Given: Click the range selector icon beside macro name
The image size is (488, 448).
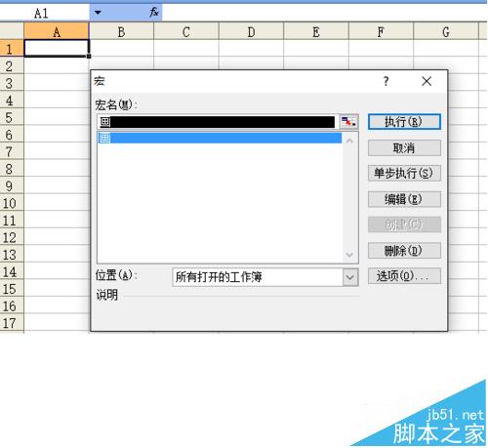Looking at the screenshot, I should (x=348, y=122).
